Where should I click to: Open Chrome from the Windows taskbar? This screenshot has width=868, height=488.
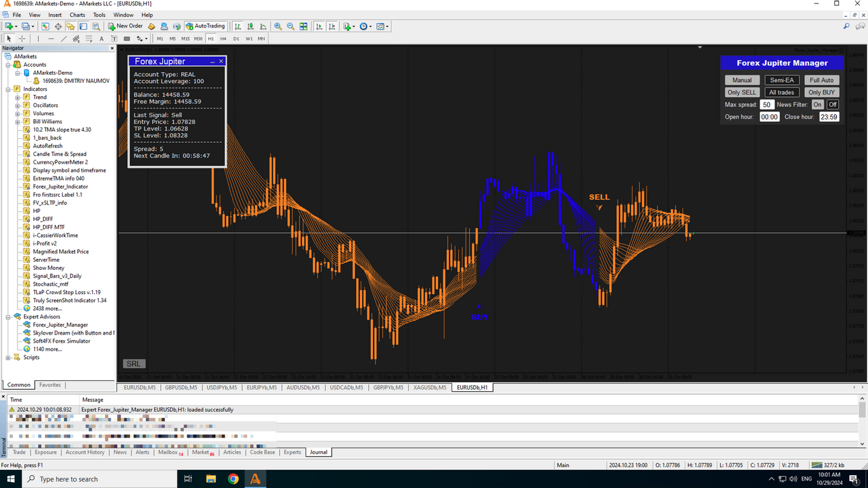[x=233, y=479]
